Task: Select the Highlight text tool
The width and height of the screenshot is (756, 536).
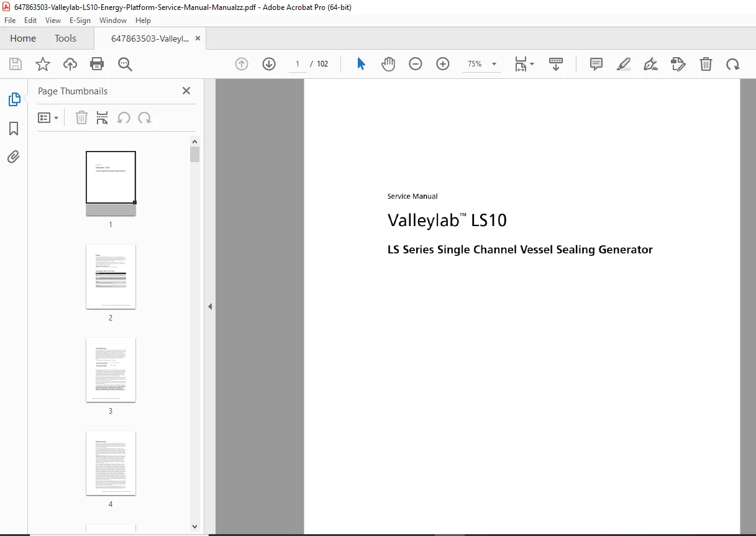Action: tap(624, 64)
